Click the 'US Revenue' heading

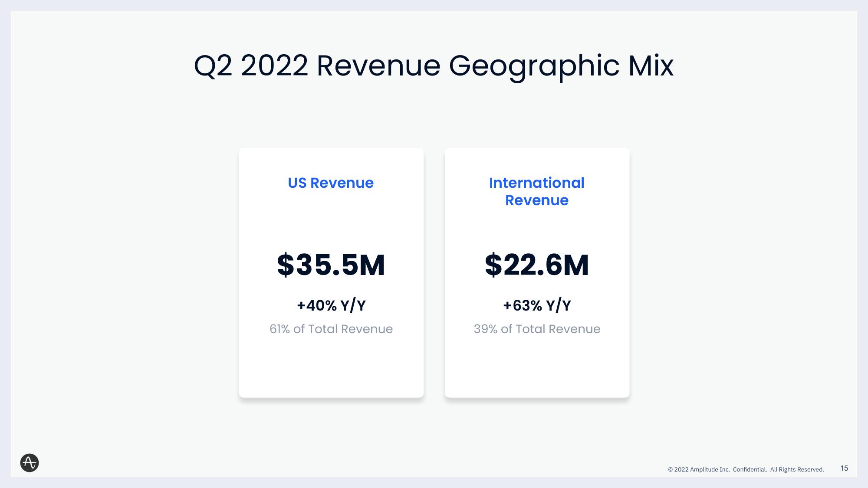[331, 183]
